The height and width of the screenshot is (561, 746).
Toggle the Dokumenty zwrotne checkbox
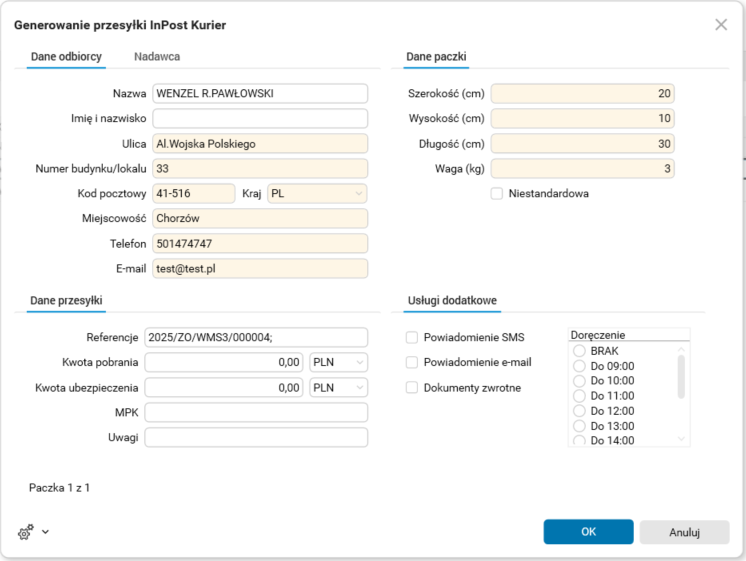coord(412,387)
